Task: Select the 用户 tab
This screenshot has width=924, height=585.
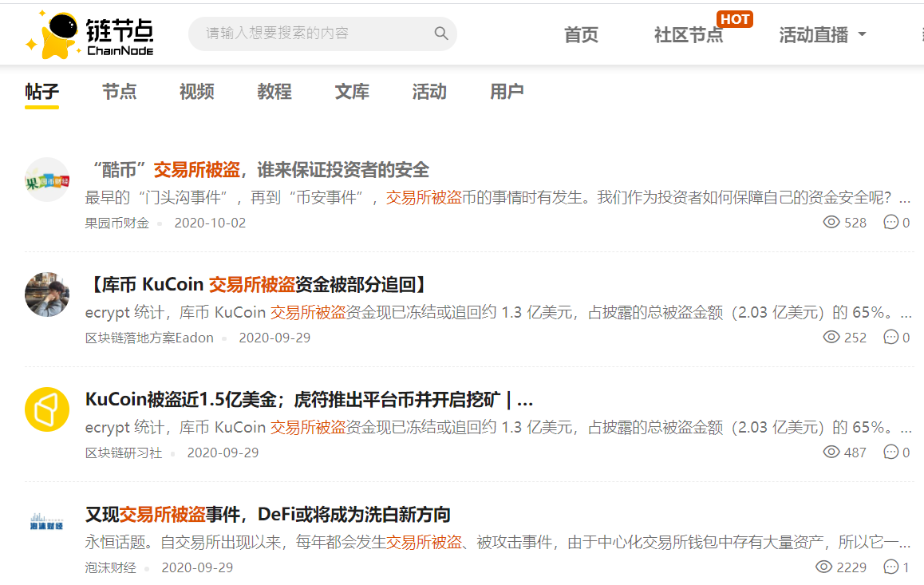Action: point(507,92)
